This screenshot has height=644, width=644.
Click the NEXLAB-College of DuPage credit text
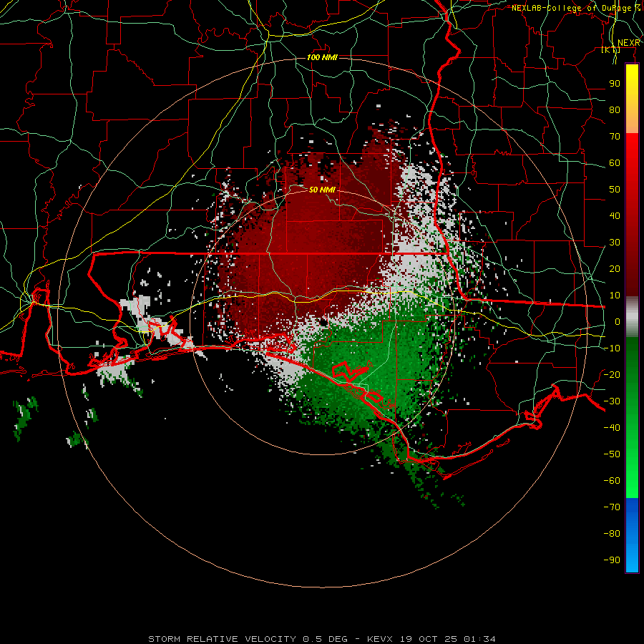point(576,8)
